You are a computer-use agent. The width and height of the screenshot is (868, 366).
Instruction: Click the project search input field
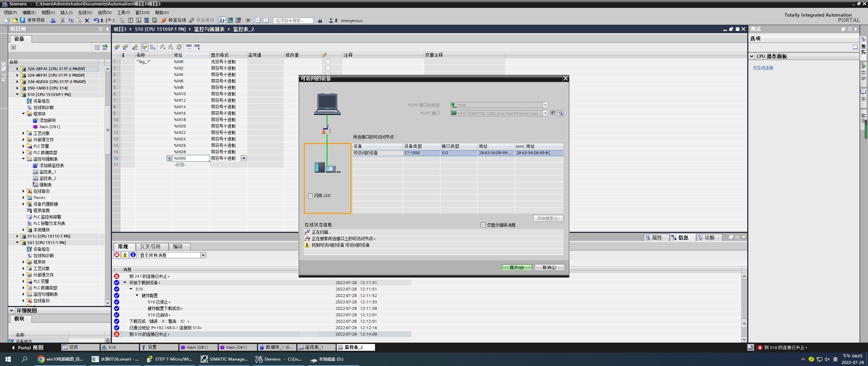pyautogui.click(x=293, y=21)
